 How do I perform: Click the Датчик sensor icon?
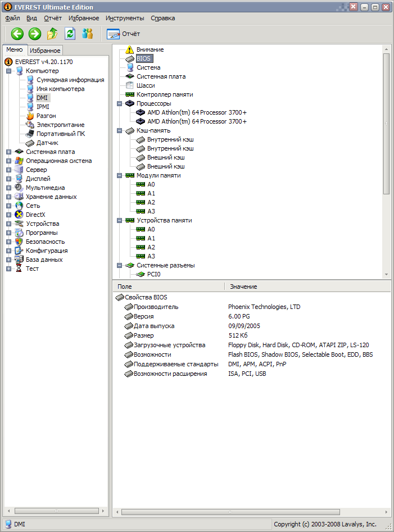(30, 143)
